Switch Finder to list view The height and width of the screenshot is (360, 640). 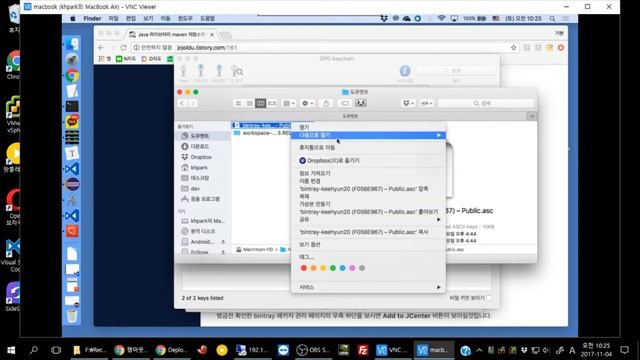tap(249, 103)
